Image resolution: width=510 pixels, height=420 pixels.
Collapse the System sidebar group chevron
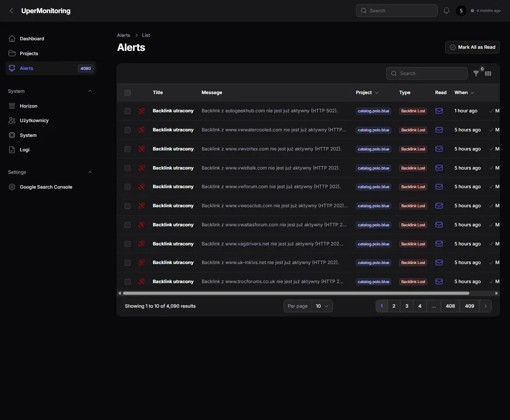click(x=90, y=91)
